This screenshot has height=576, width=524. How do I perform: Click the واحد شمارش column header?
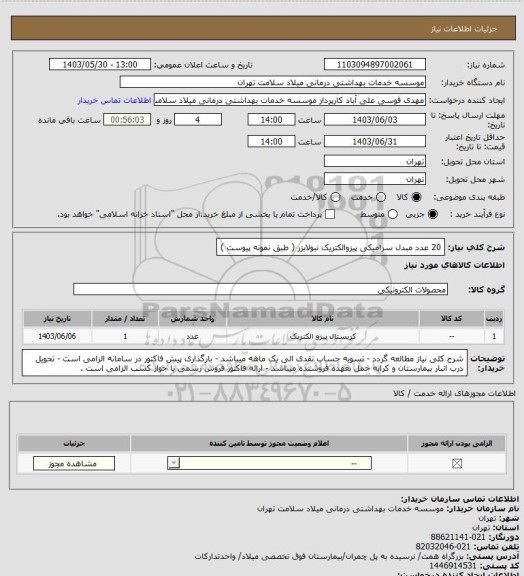coord(193,318)
